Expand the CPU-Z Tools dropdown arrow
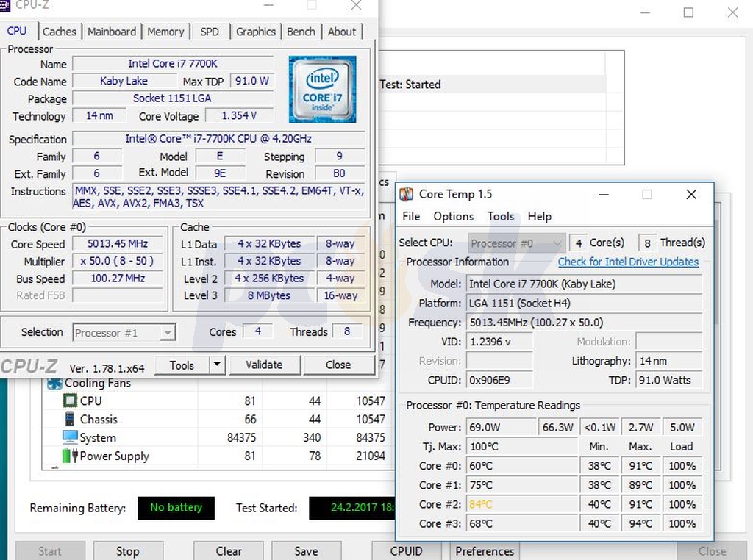 tap(217, 365)
